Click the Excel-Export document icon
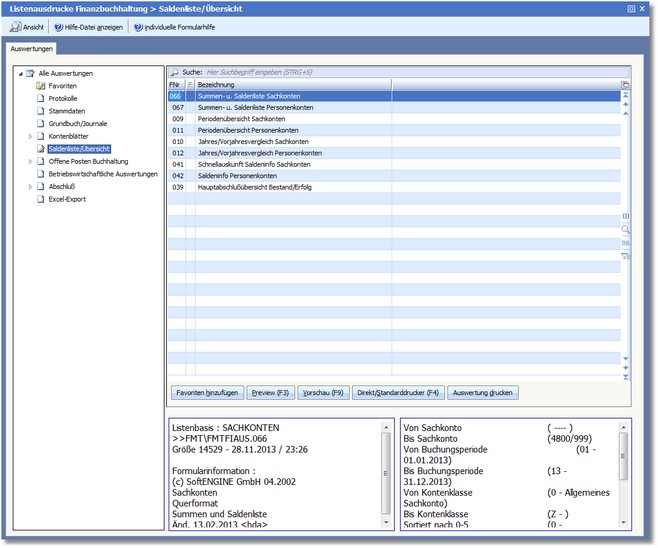This screenshot has width=658, height=548. tap(41, 199)
